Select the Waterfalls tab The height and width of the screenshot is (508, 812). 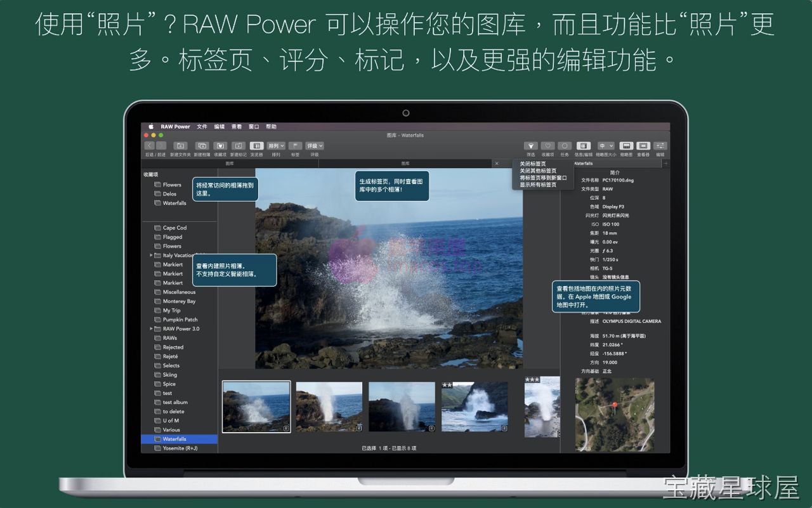pos(584,164)
